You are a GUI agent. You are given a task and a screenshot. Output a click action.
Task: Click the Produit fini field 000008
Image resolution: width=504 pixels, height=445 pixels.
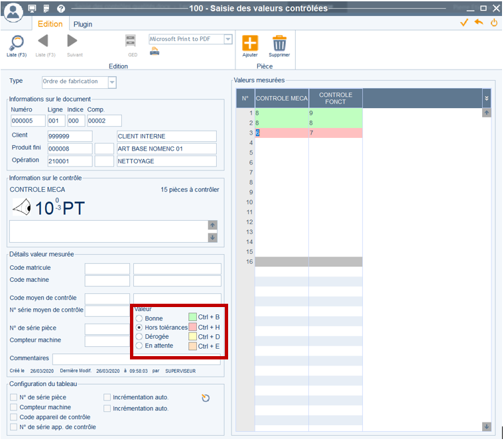(x=70, y=149)
